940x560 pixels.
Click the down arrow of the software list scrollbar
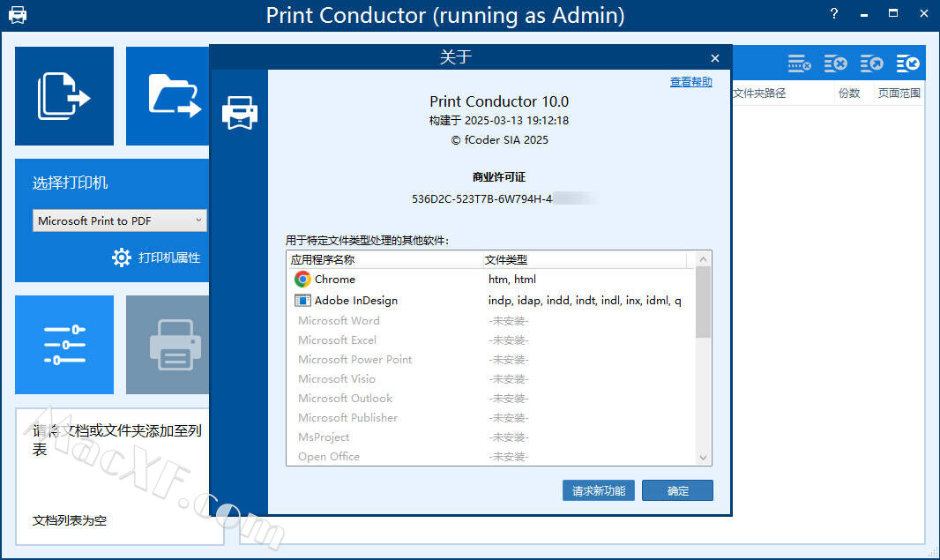coord(703,457)
